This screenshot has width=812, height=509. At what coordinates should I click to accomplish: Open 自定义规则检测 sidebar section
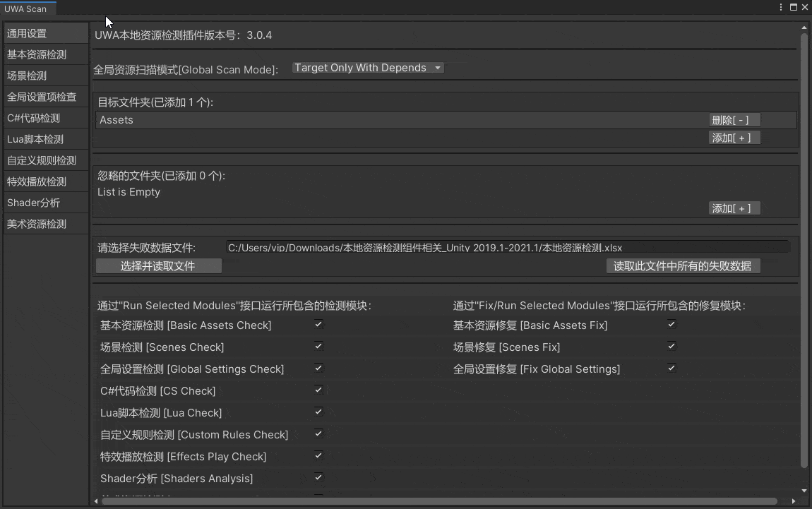coord(46,160)
